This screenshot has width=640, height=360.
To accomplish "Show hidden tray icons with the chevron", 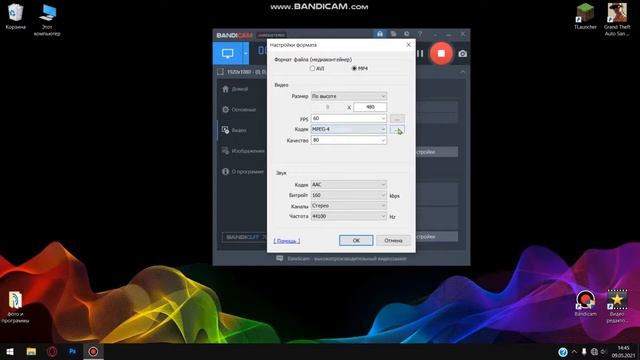I will (x=574, y=352).
